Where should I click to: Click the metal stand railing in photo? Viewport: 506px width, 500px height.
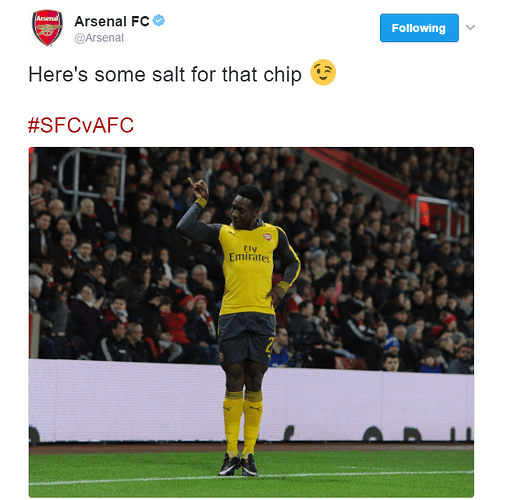point(92,175)
